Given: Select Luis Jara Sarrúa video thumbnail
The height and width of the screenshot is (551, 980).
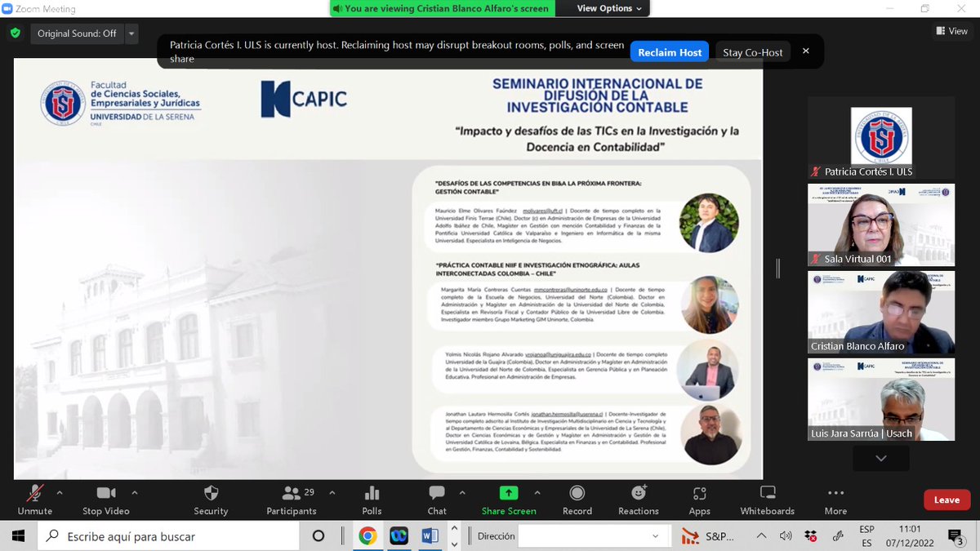Looking at the screenshot, I should (x=881, y=399).
